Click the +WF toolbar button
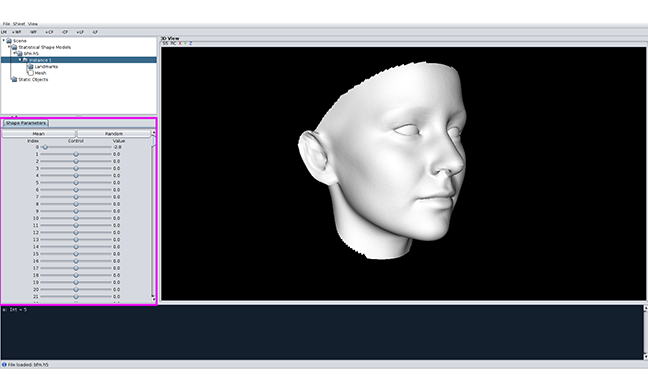 coord(17,32)
